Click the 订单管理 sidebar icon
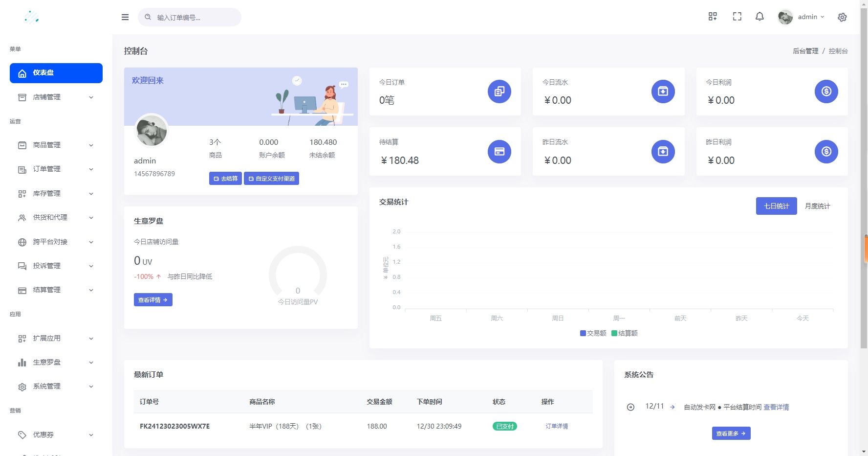The height and width of the screenshot is (456, 868). [x=22, y=169]
